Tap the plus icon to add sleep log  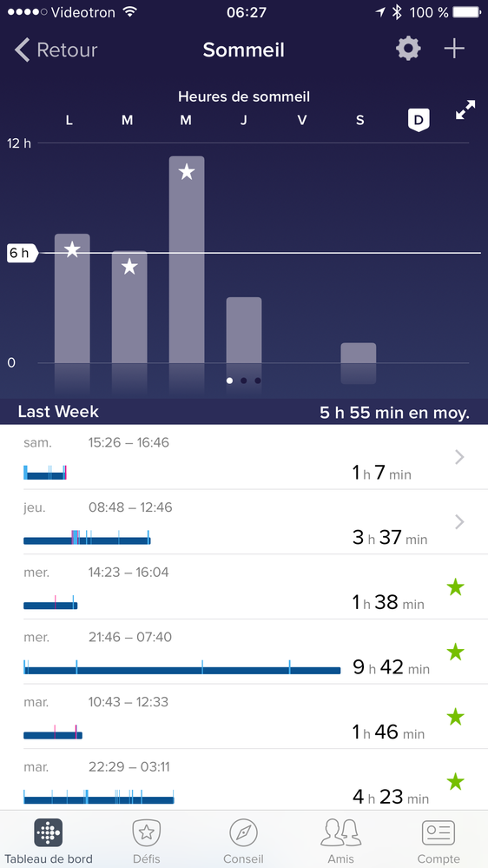(x=454, y=50)
